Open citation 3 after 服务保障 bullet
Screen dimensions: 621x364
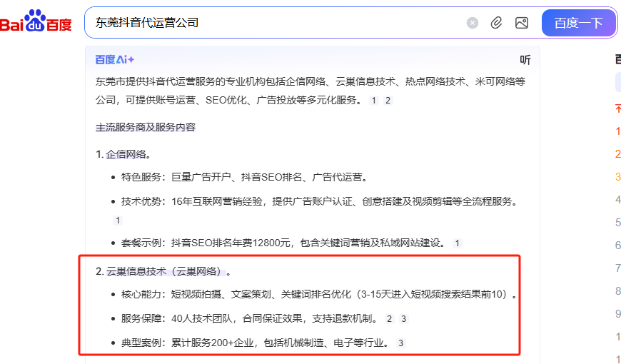coord(403,319)
